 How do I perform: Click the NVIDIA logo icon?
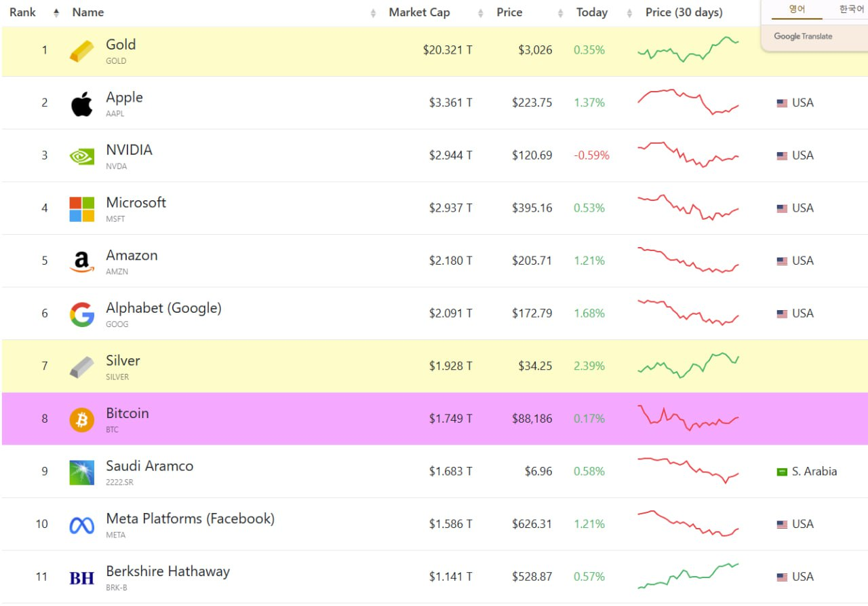82,157
